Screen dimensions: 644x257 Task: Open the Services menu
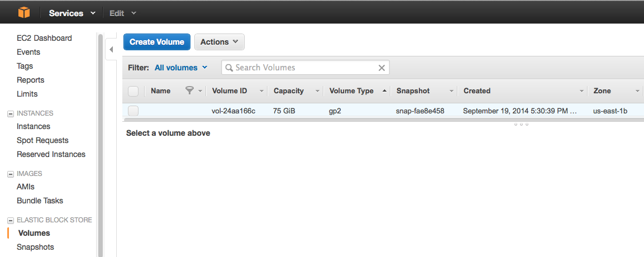71,13
